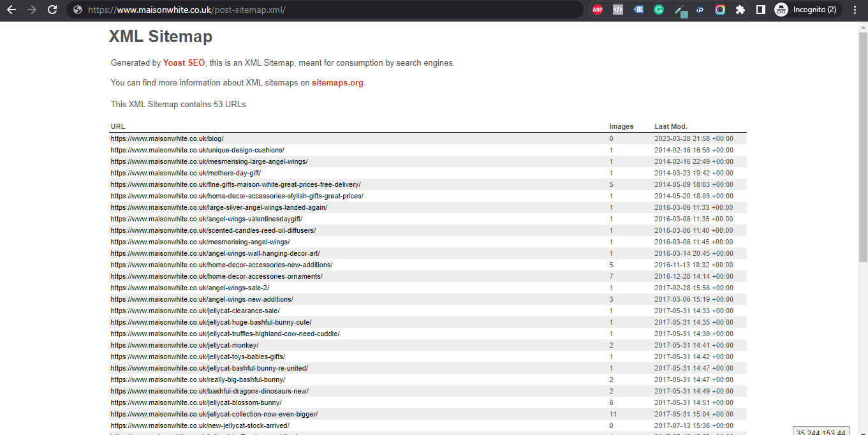Open the AdBlock Plus extension
The height and width of the screenshot is (435, 868).
[598, 10]
